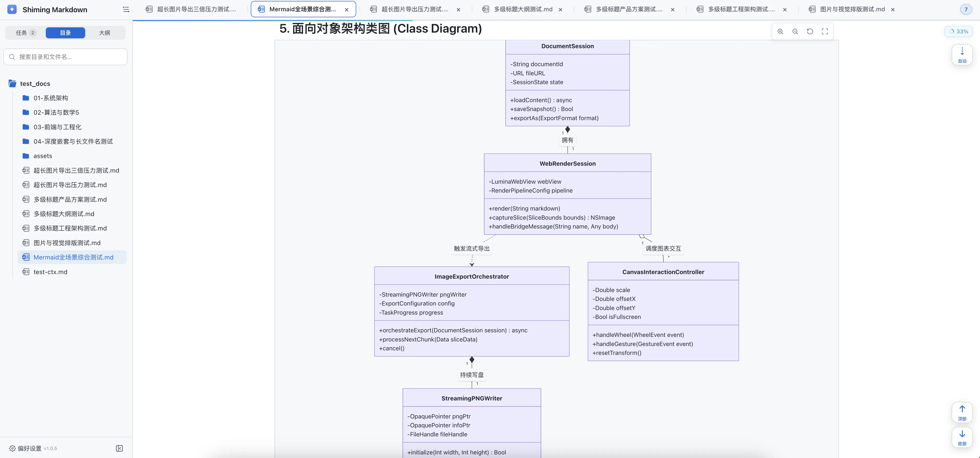
Task: Click the 自动 width mode button
Action: [x=962, y=55]
